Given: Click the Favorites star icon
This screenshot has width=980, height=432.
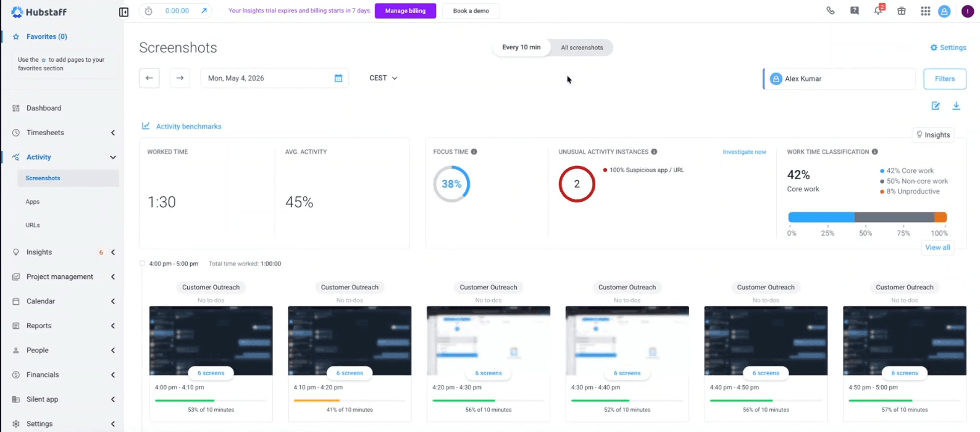Looking at the screenshot, I should (16, 37).
